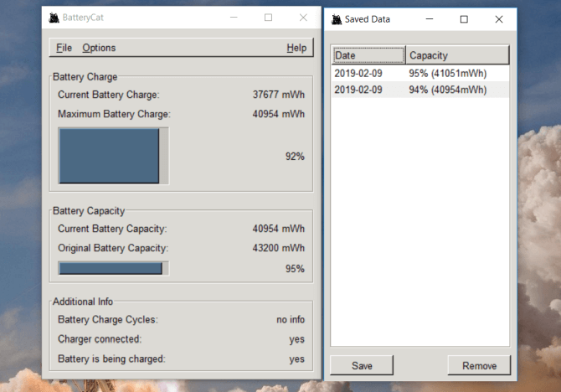Sort by the Date column header
Screen dimensions: 561x392
click(368, 55)
